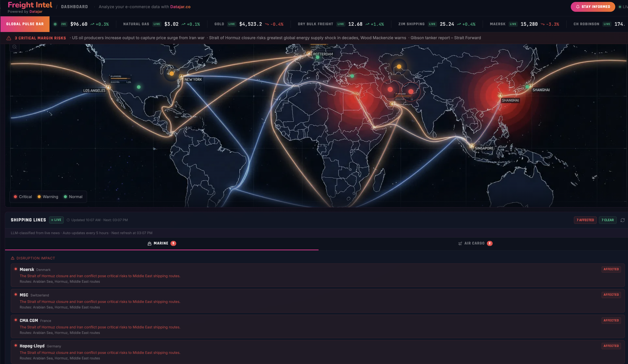This screenshot has width=628, height=364.
Task: Click the 7 Clear badge
Action: (608, 220)
